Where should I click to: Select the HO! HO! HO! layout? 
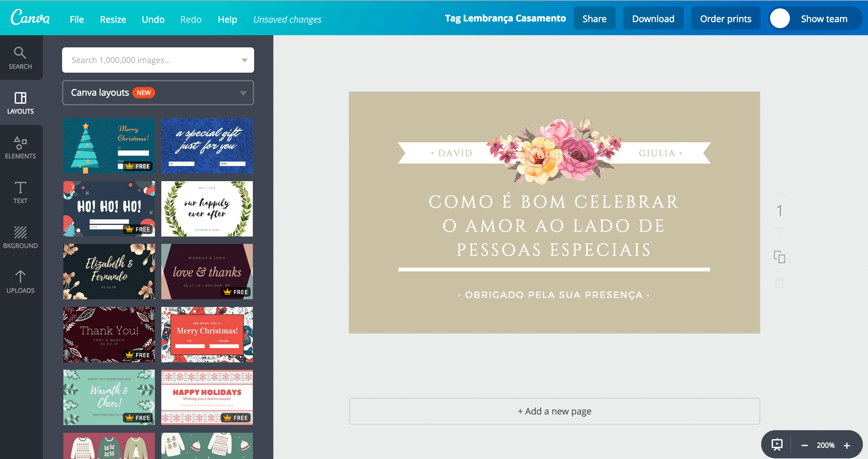pyautogui.click(x=109, y=209)
